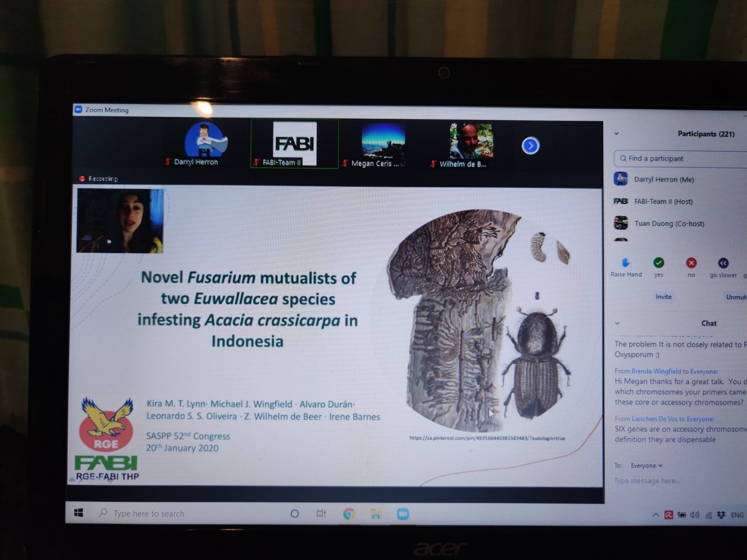Collapse the Chat panel with its chevron
747x560 pixels.
pyautogui.click(x=618, y=323)
